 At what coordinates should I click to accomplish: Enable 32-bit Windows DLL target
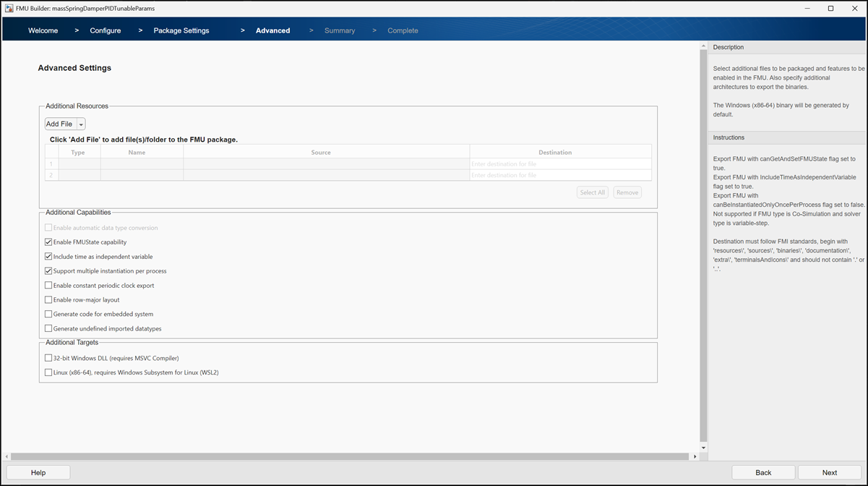[48, 357]
